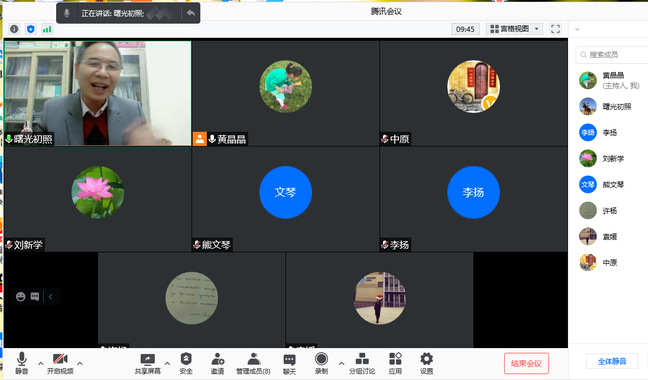Click the 搜索成员 search field
This screenshot has width=648, height=380.
coord(612,55)
